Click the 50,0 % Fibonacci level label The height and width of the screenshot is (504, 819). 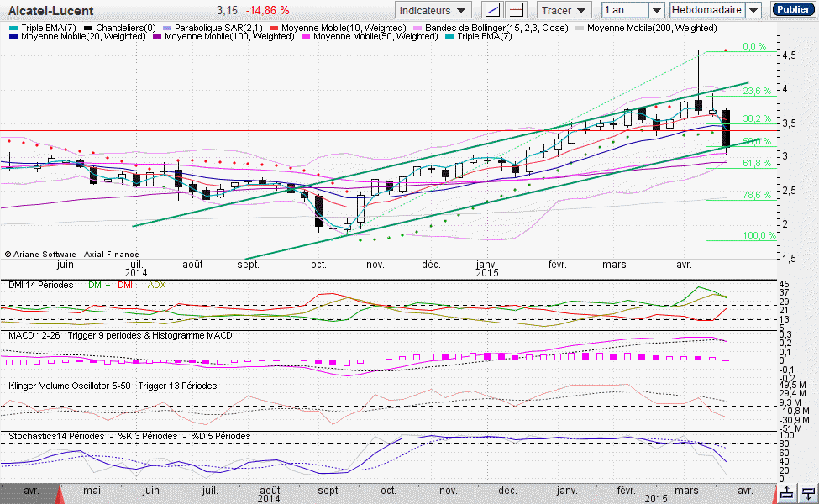click(x=757, y=141)
